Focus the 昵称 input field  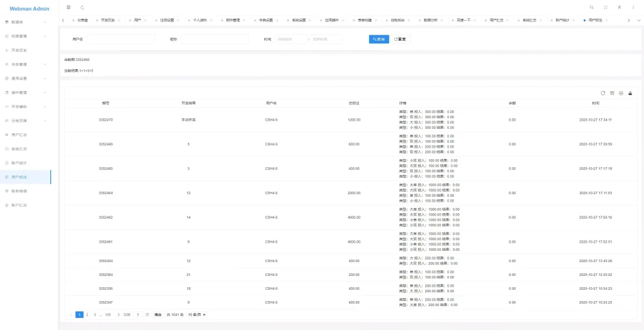pyautogui.click(x=214, y=39)
